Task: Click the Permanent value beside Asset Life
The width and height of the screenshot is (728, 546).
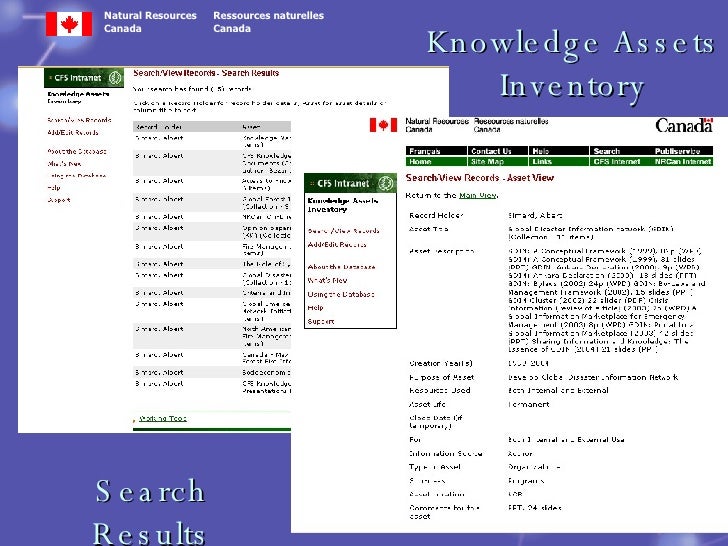Action: (x=529, y=404)
